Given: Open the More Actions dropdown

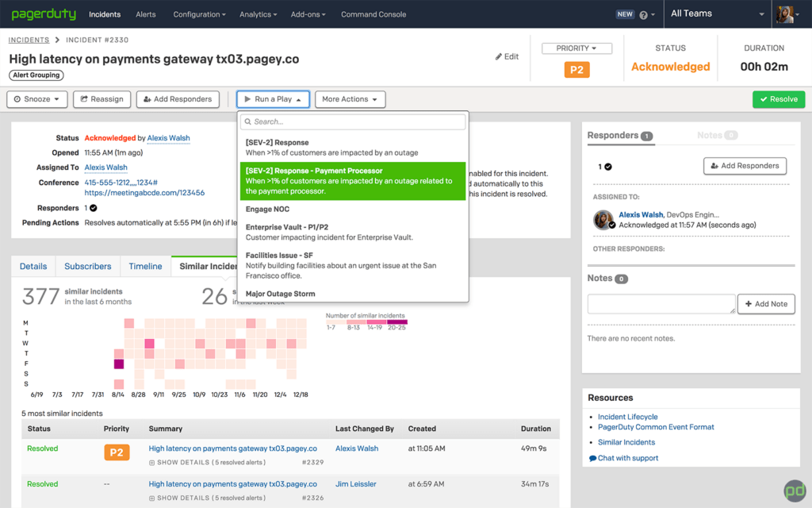Looking at the screenshot, I should click(350, 99).
